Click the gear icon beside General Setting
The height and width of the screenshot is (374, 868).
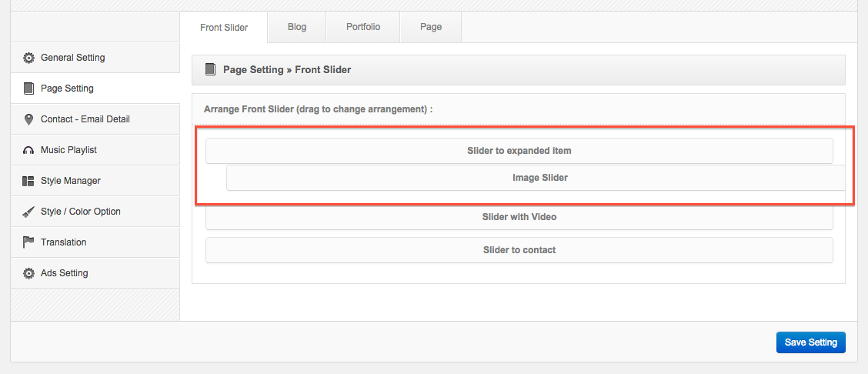pyautogui.click(x=28, y=58)
